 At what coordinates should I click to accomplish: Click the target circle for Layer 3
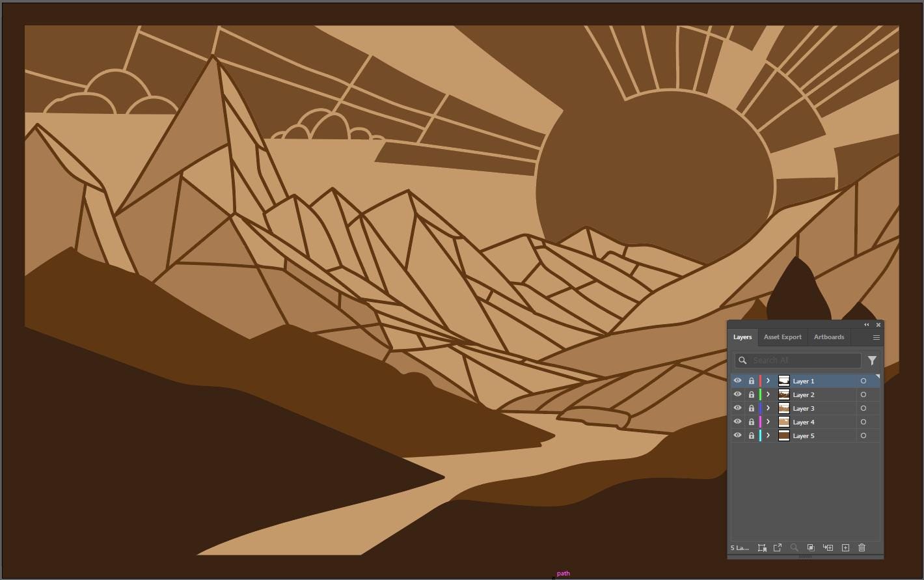[x=863, y=408]
